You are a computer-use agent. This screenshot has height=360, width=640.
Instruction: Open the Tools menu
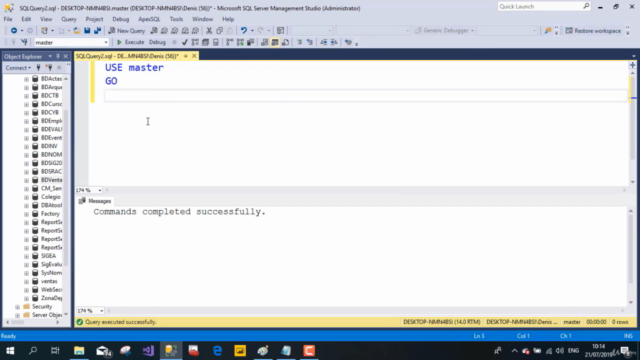click(176, 19)
